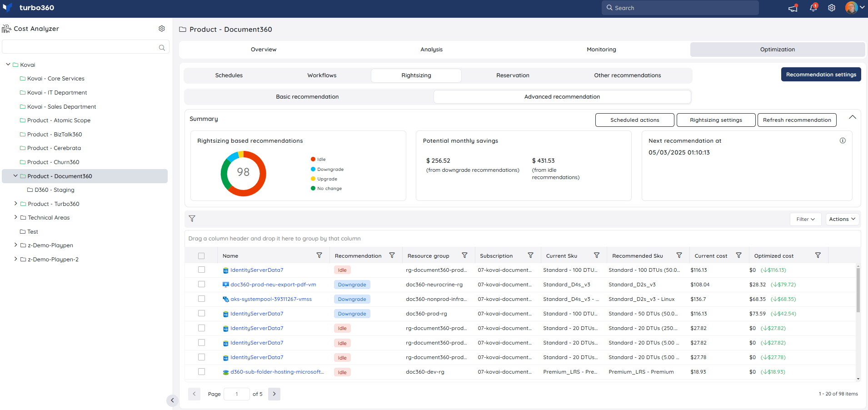Open the Workflows sub-tab

click(322, 75)
